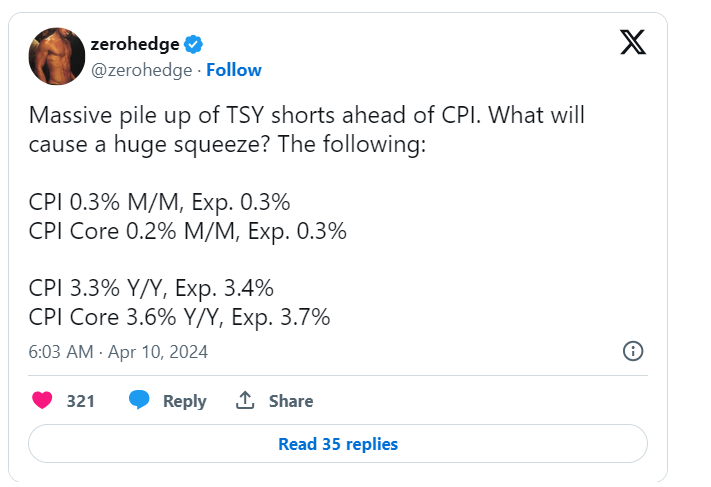Click the share upload arrow icon
Image resolution: width=711 pixels, height=487 pixels.
coord(244,401)
